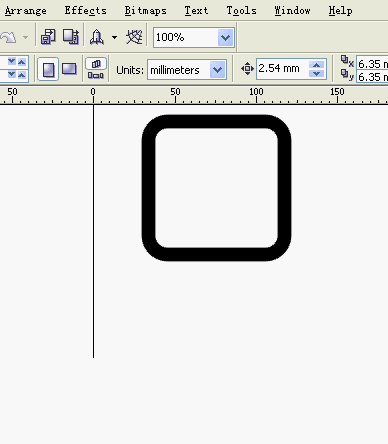Click the Application Launcher rocket icon
This screenshot has height=444, width=388.
pos(97,37)
